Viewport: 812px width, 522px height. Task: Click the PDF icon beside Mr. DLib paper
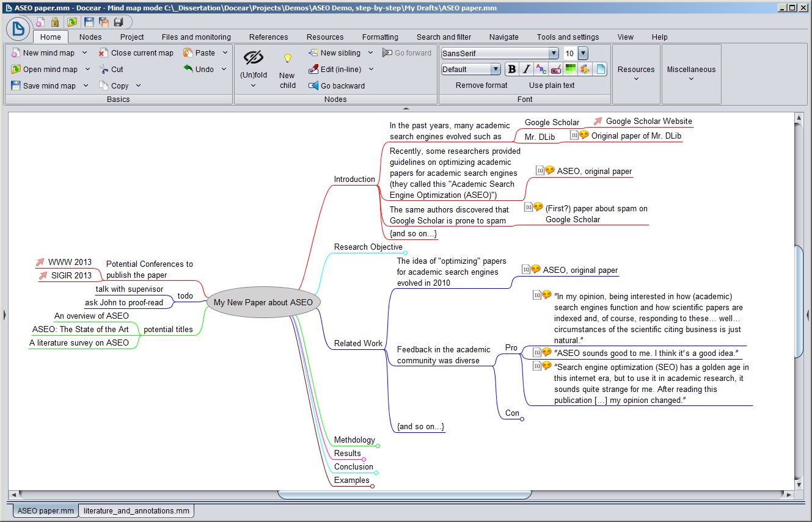(x=574, y=136)
